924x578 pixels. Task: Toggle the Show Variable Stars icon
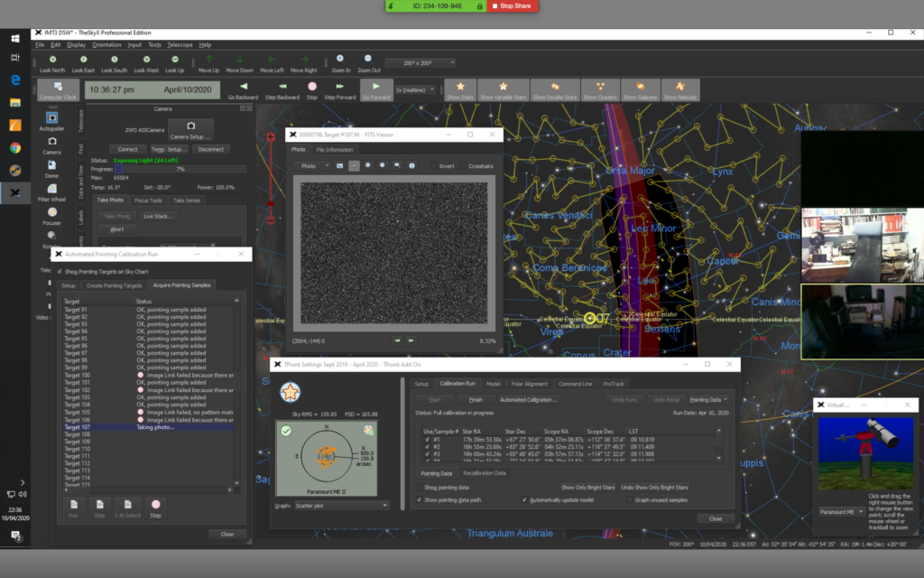(x=504, y=90)
